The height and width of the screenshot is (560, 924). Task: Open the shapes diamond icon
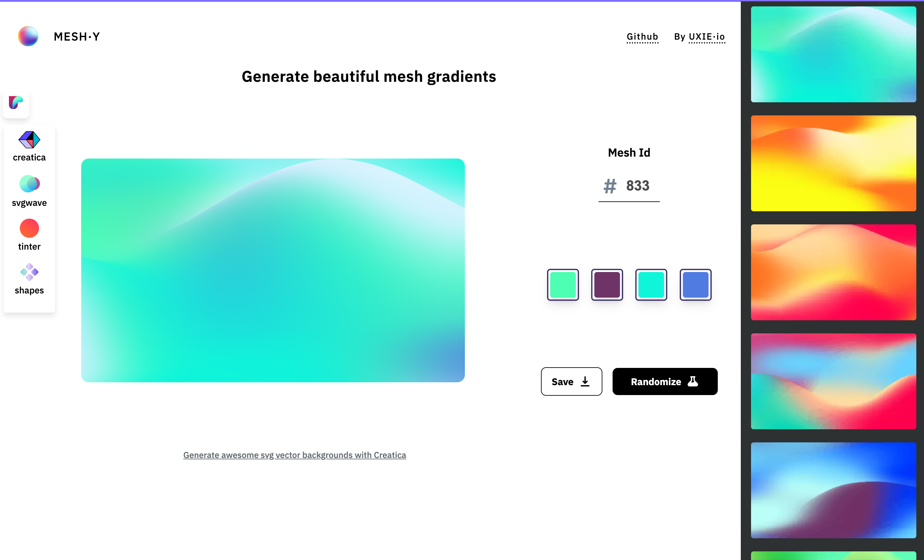[29, 272]
